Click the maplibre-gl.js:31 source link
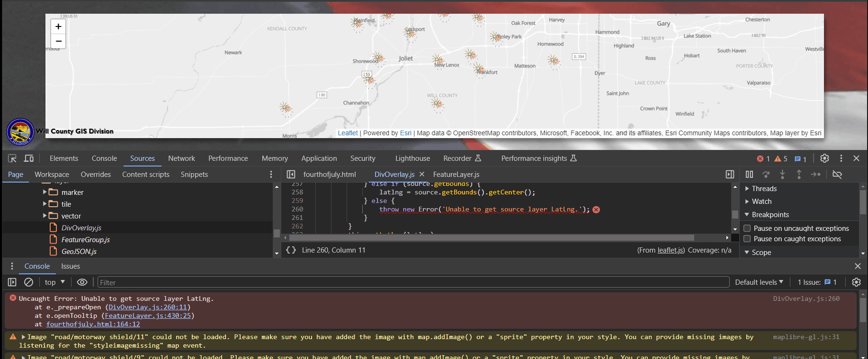This screenshot has height=359, width=868. point(806,337)
